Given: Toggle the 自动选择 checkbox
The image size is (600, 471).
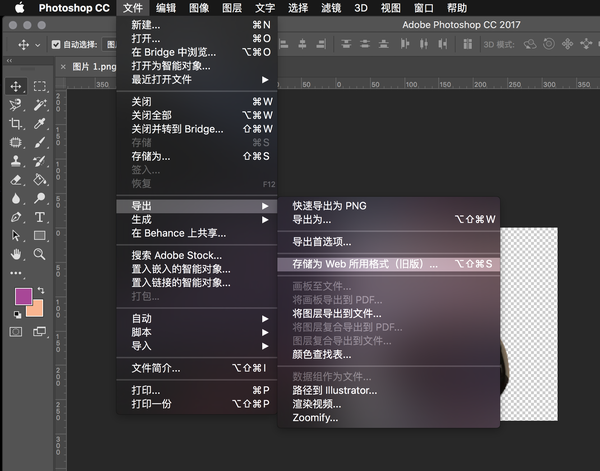Looking at the screenshot, I should click(56, 45).
